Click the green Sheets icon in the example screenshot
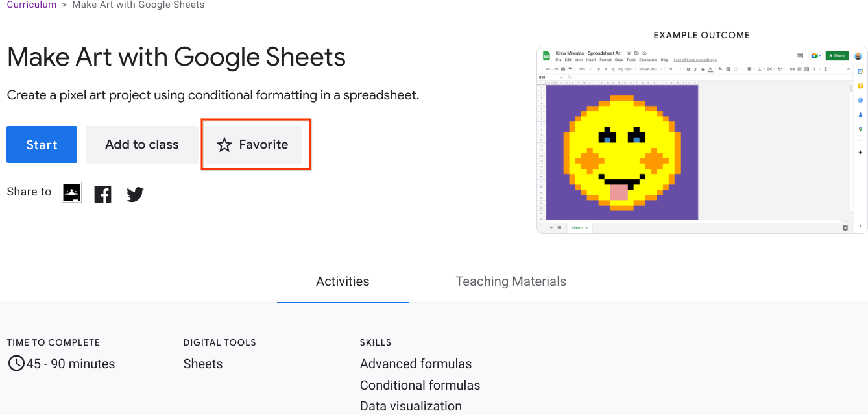This screenshot has height=415, width=868. 546,53
